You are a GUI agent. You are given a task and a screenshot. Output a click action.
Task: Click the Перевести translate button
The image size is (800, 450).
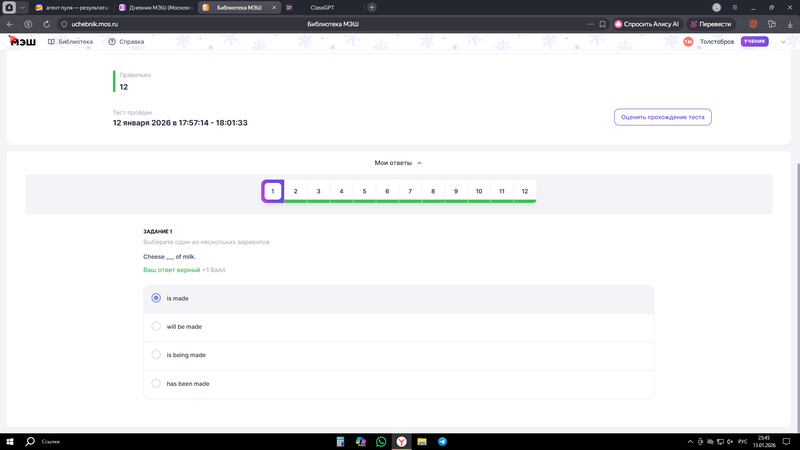coord(710,24)
